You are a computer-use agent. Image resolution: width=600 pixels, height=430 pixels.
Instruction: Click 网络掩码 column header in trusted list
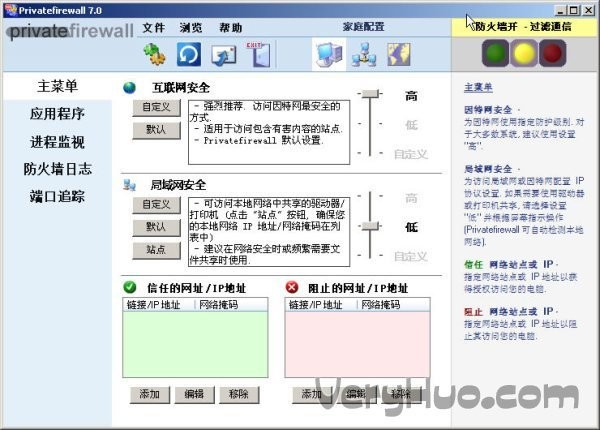[x=231, y=305]
